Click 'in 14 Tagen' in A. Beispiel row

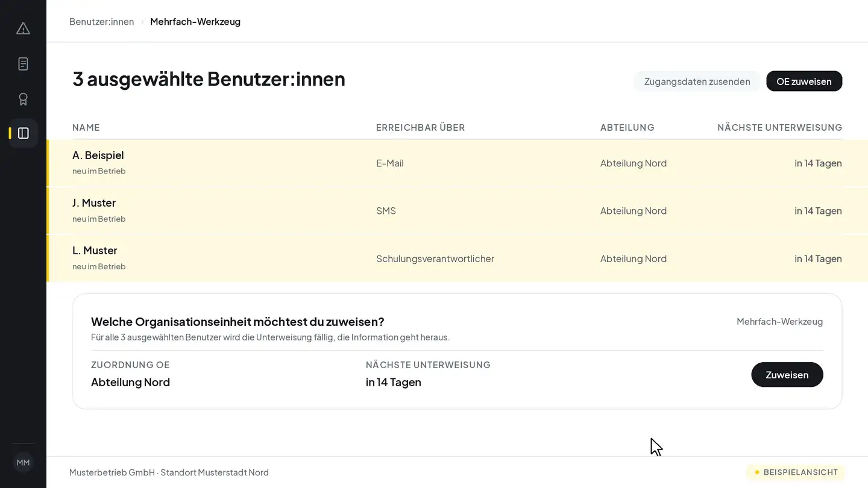pos(818,163)
